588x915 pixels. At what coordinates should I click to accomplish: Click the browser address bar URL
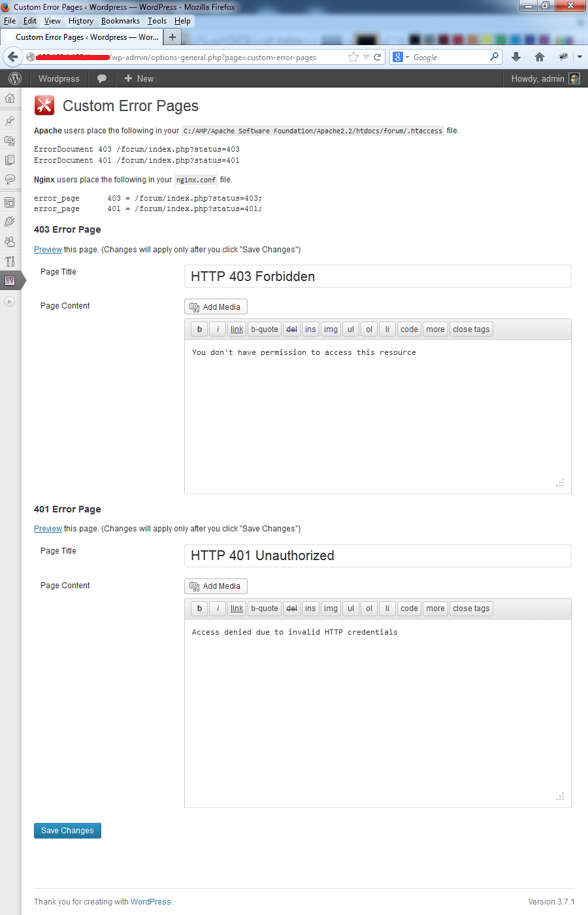click(189, 58)
